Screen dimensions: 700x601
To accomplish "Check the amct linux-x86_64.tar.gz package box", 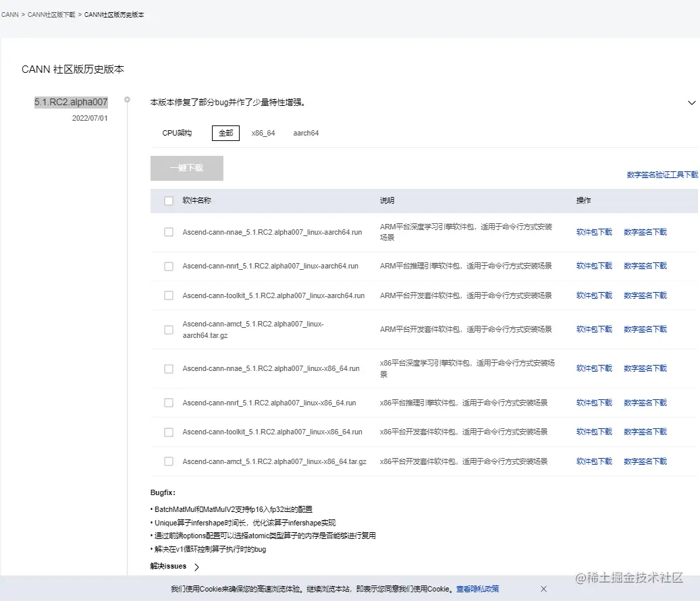I will pyautogui.click(x=169, y=461).
